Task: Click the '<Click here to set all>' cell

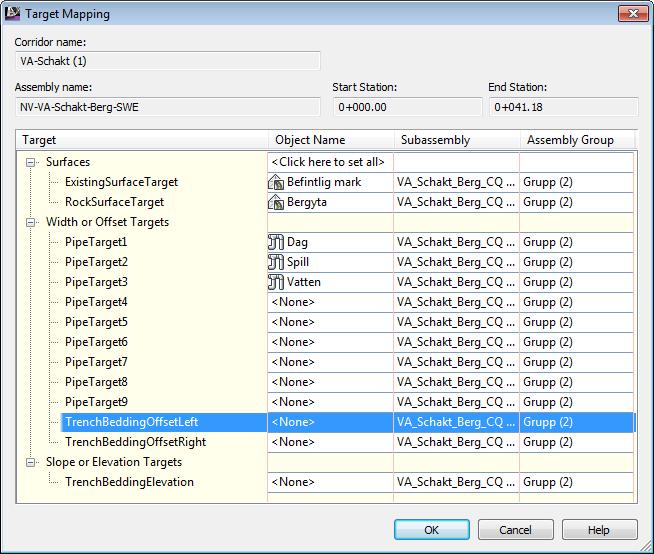Action: pyautogui.click(x=330, y=162)
